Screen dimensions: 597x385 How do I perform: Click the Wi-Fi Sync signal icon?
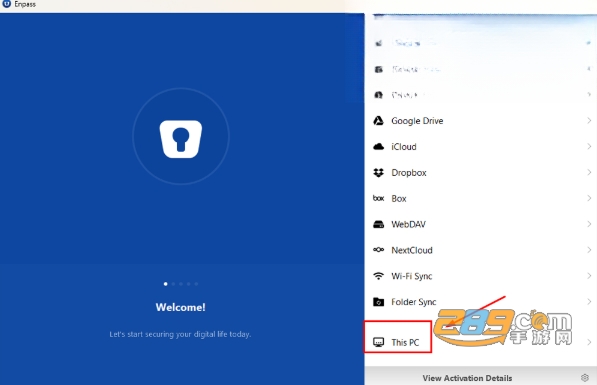pyautogui.click(x=378, y=276)
